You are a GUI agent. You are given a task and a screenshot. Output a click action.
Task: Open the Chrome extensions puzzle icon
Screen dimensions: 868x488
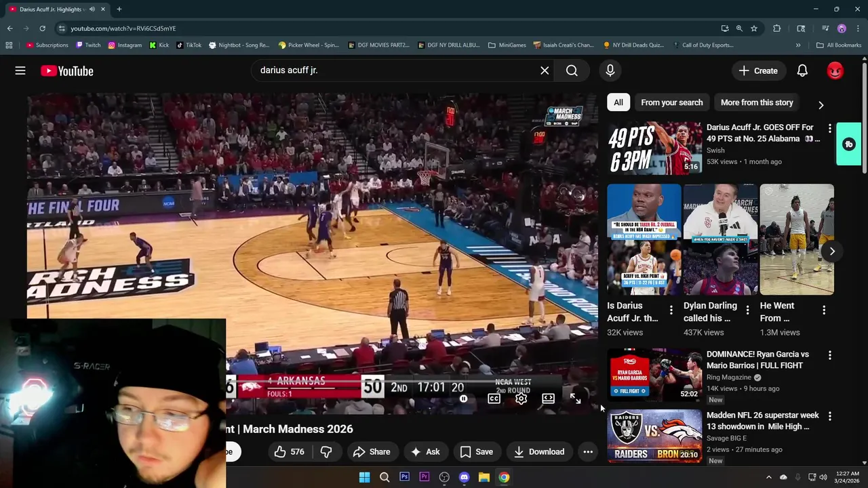(777, 28)
